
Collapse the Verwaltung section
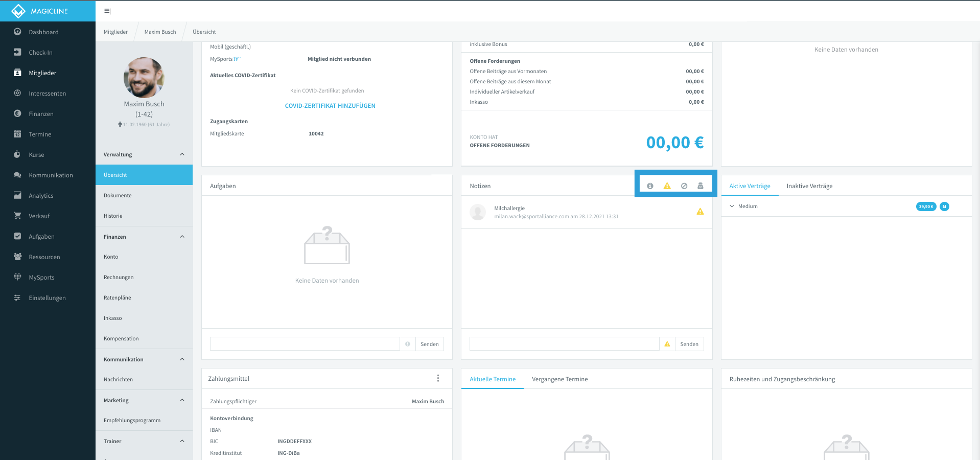coord(182,154)
